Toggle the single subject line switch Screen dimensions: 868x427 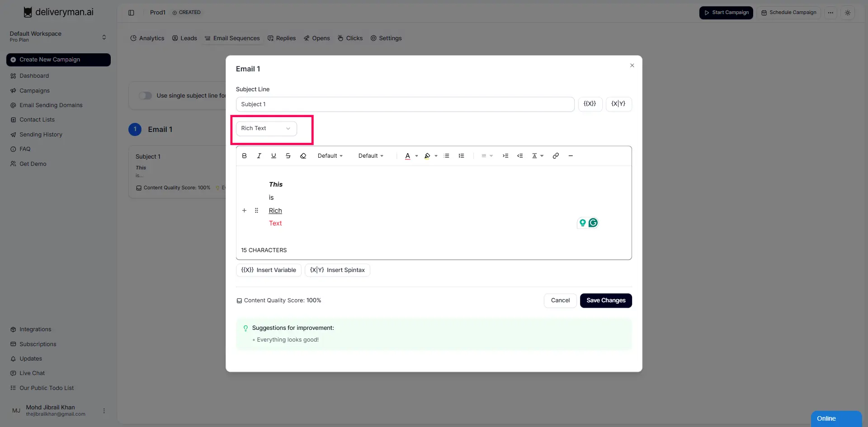tap(145, 96)
